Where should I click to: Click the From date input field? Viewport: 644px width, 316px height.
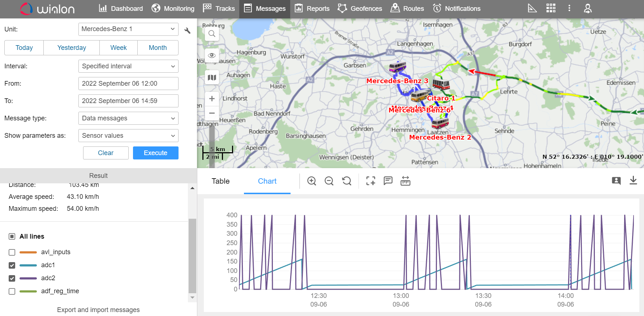click(128, 84)
